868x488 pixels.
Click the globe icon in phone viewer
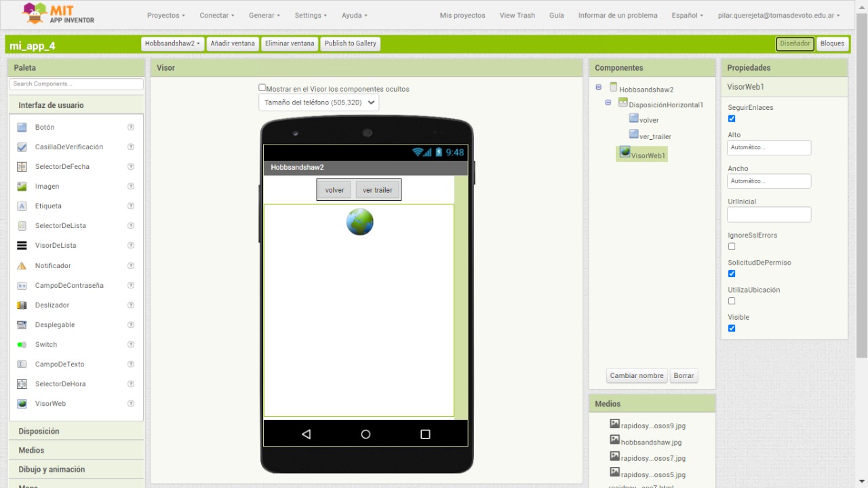359,222
